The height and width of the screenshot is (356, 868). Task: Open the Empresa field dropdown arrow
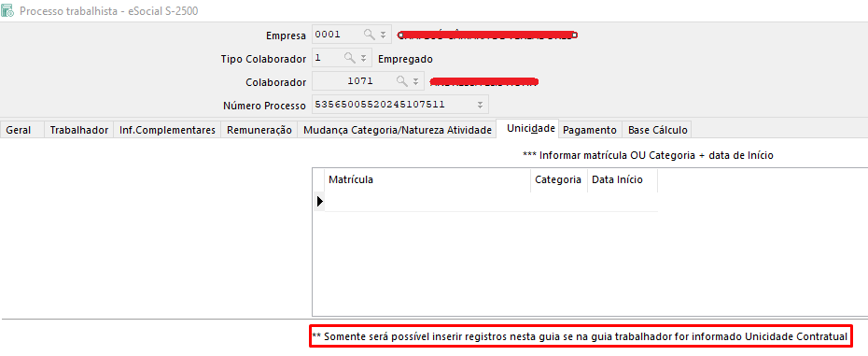(383, 35)
